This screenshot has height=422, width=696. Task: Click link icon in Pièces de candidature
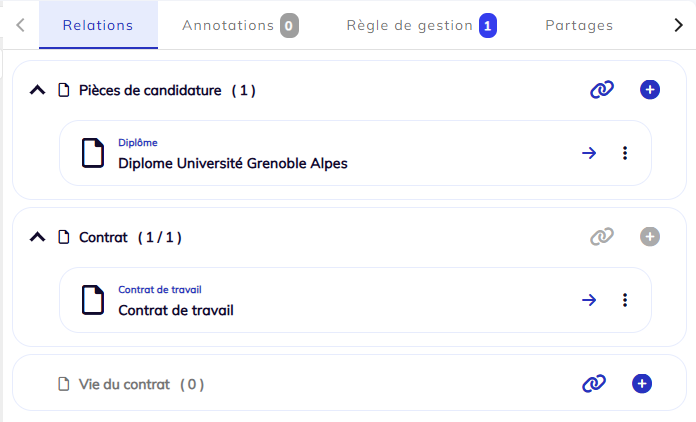(x=601, y=90)
